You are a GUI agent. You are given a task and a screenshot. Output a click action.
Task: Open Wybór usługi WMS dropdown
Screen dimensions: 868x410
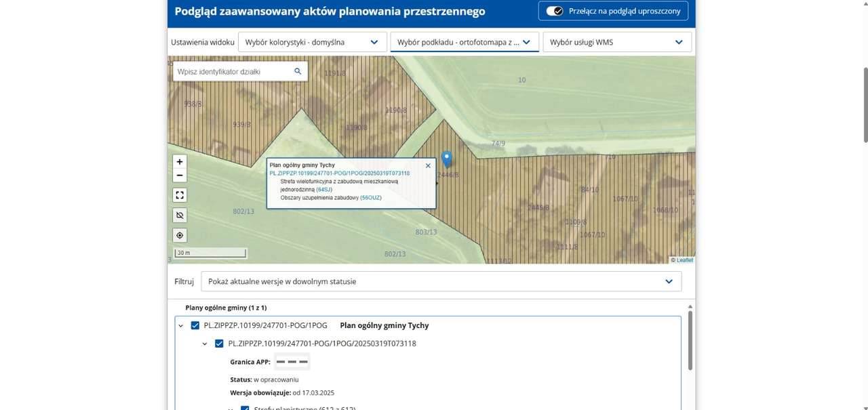[617, 42]
